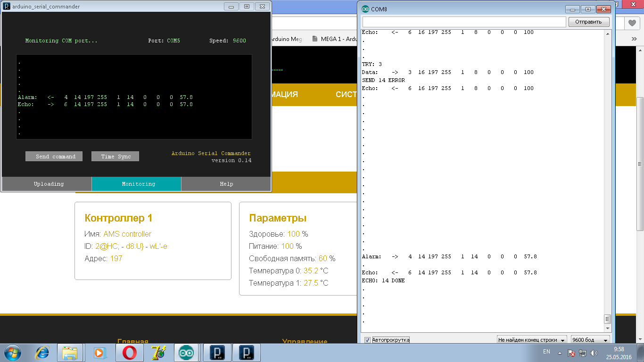Click the AMS controller name value
Image resolution: width=644 pixels, height=362 pixels.
[127, 234]
